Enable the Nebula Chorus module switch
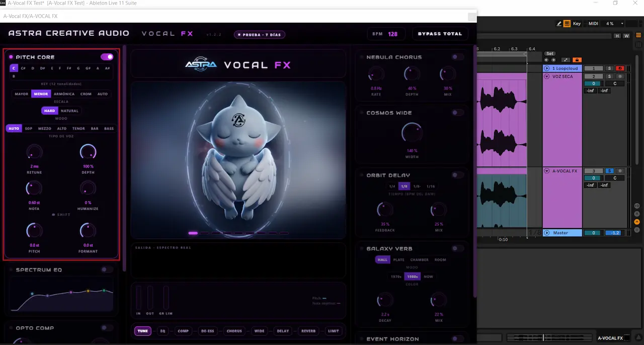Screen dimensions: 644x345 (x=458, y=57)
